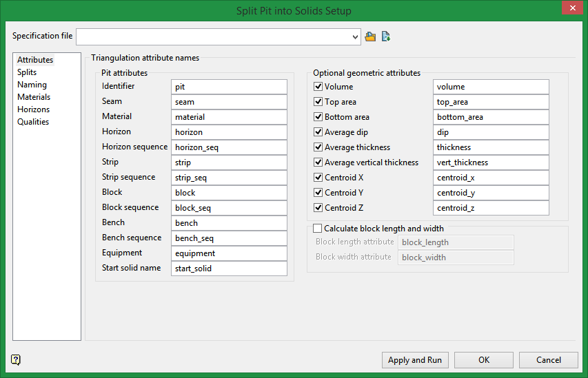Edit the Strip sequence attribute field
The image size is (588, 378).
[x=228, y=178]
